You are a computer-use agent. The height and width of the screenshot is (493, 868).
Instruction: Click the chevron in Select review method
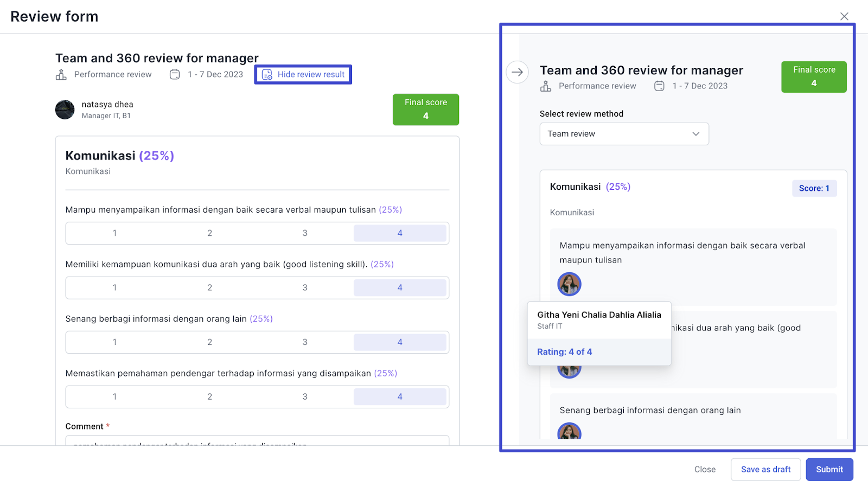click(695, 134)
